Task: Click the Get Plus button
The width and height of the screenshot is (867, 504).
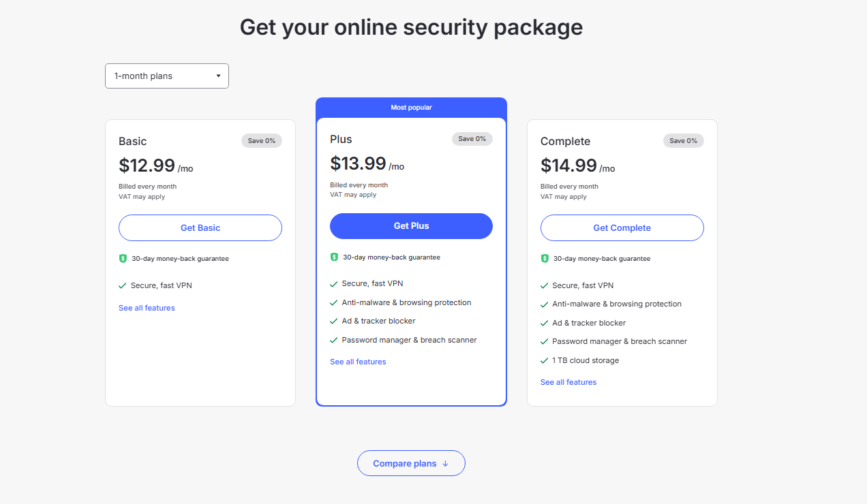Action: click(x=411, y=226)
